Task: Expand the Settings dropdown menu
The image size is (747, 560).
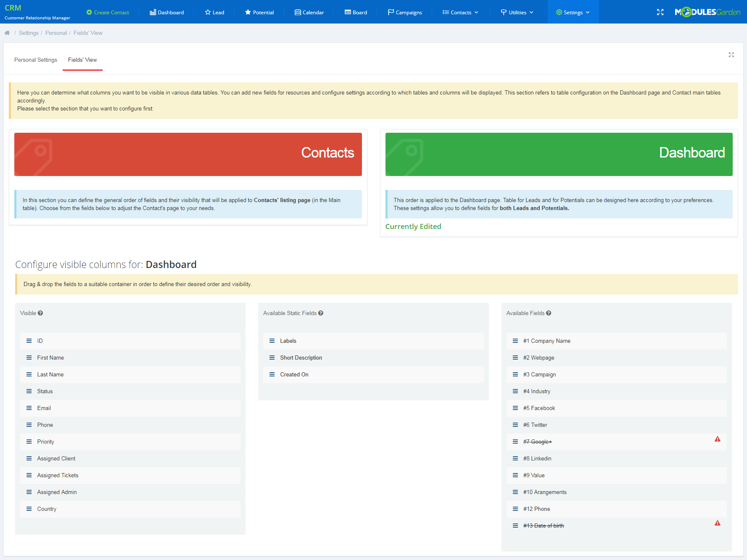Action: (x=573, y=12)
